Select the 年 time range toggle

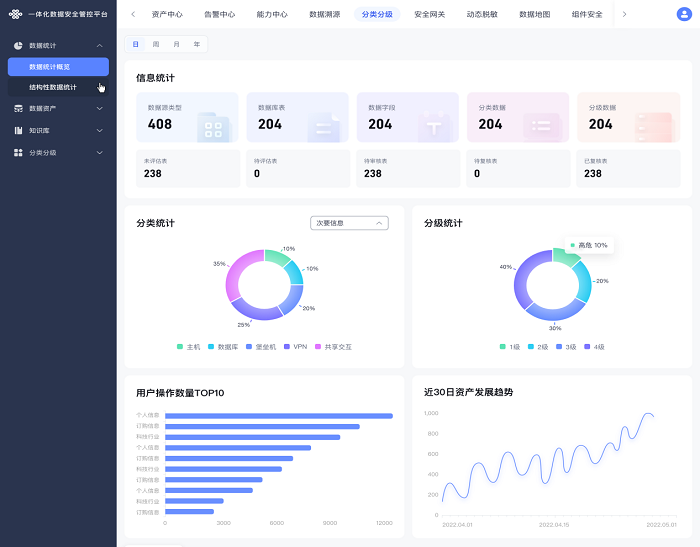197,44
